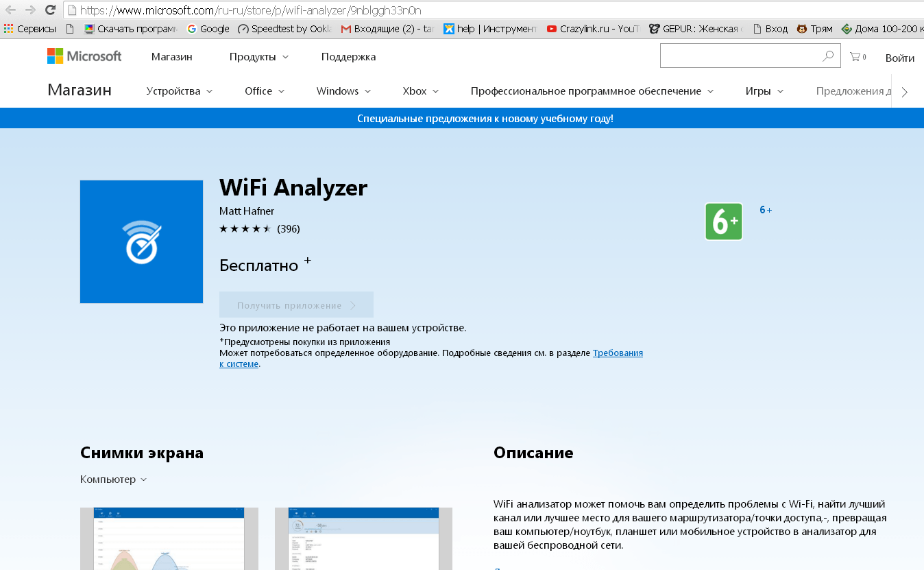924x570 pixels.
Task: Click the green 6+ age rating badge
Action: click(723, 222)
